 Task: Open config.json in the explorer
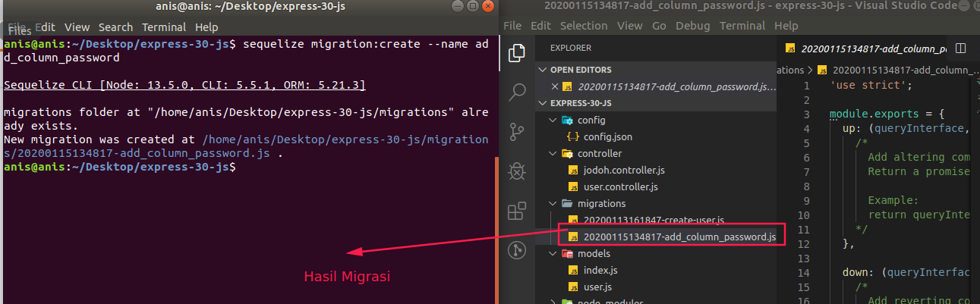click(608, 136)
